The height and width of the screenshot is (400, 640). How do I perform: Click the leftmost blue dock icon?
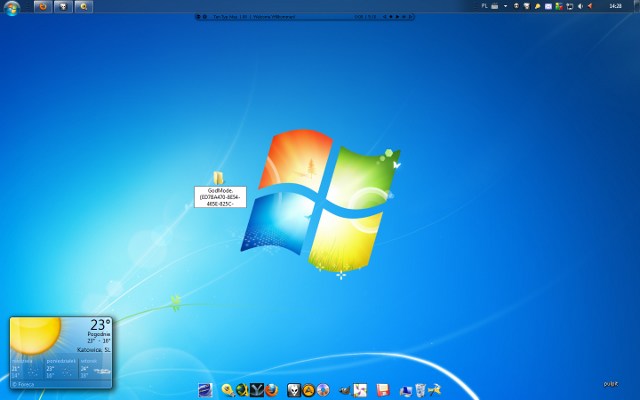click(x=205, y=390)
